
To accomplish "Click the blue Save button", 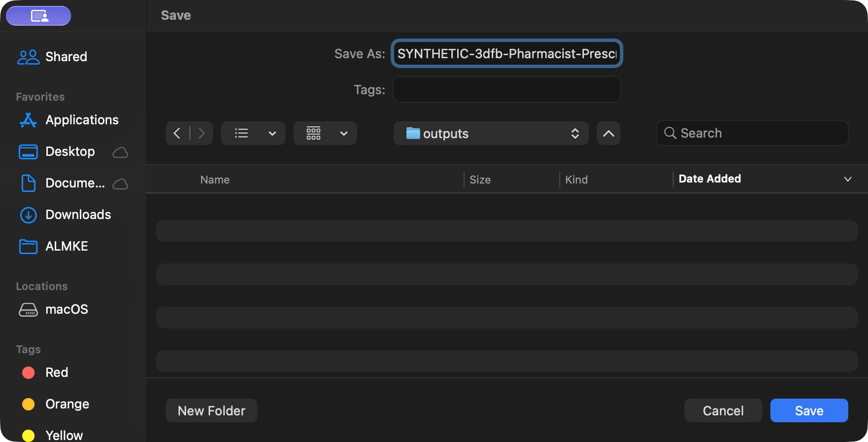I will coord(809,410).
